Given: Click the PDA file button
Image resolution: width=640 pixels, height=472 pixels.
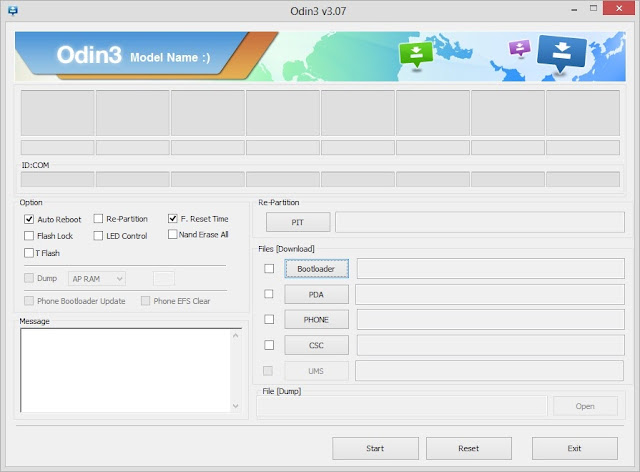Looking at the screenshot, I should coord(316,294).
